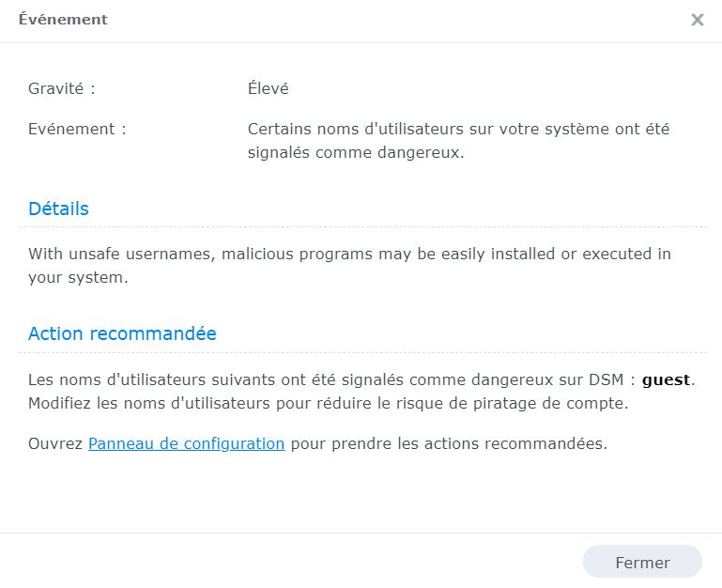Click the Action recommandée heading

pyautogui.click(x=122, y=333)
